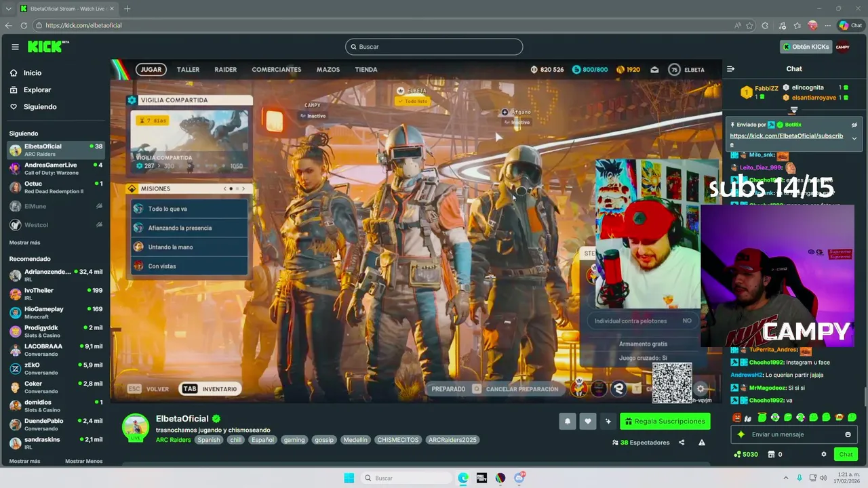The width and height of the screenshot is (868, 488).
Task: Click the message input field
Action: coord(794,434)
